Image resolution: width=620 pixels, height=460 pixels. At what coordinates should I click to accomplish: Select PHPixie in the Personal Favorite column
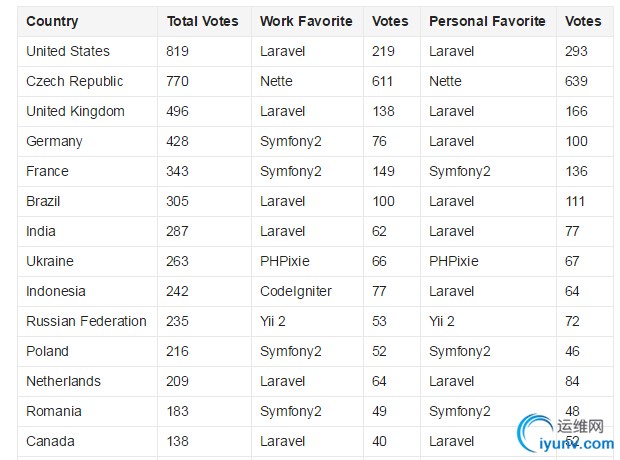tap(454, 261)
